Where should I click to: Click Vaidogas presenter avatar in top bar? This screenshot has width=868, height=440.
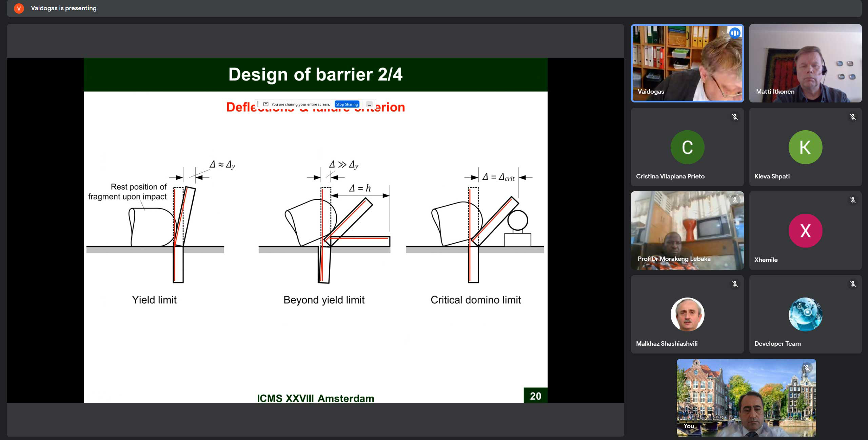point(19,8)
